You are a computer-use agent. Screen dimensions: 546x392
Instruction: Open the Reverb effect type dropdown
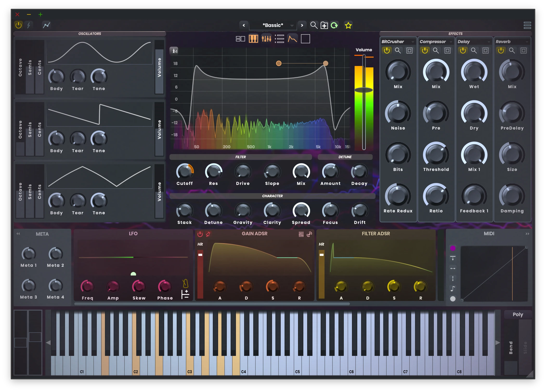point(512,41)
